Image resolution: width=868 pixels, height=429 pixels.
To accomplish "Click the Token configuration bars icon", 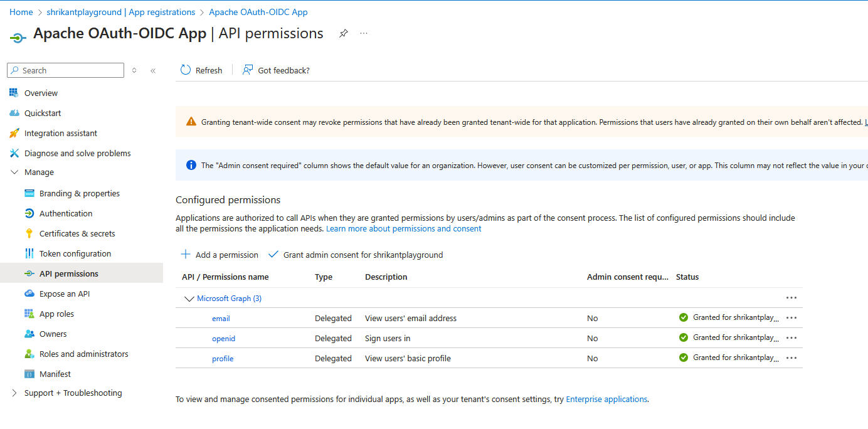I will pyautogui.click(x=29, y=253).
